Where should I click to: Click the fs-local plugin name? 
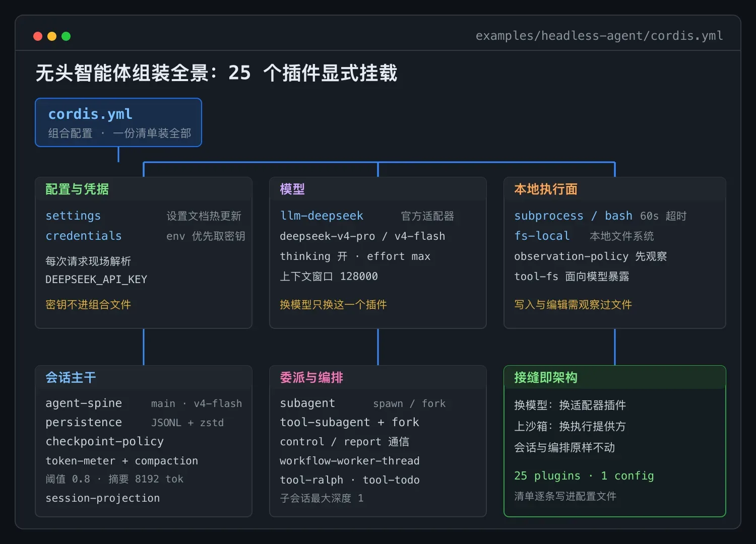[542, 236]
